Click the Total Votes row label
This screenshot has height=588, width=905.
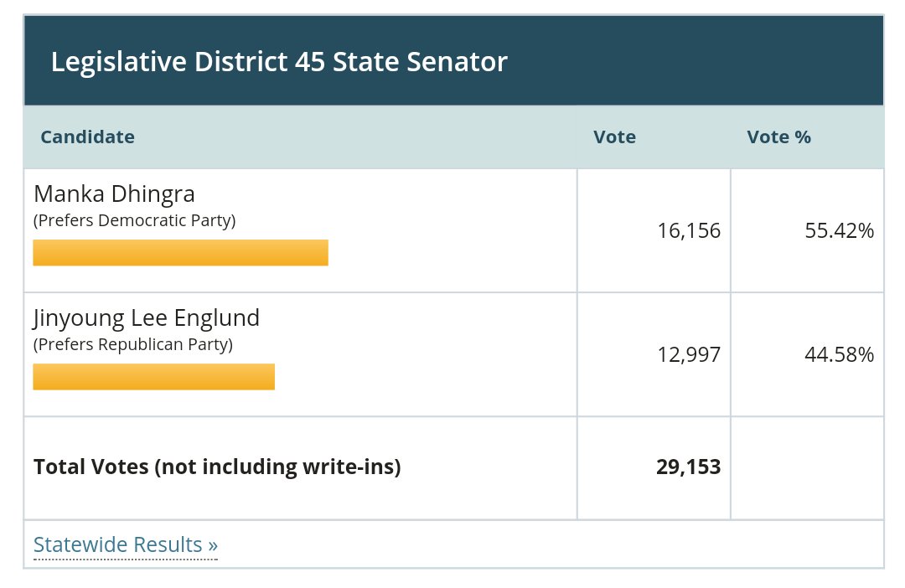[x=217, y=467]
